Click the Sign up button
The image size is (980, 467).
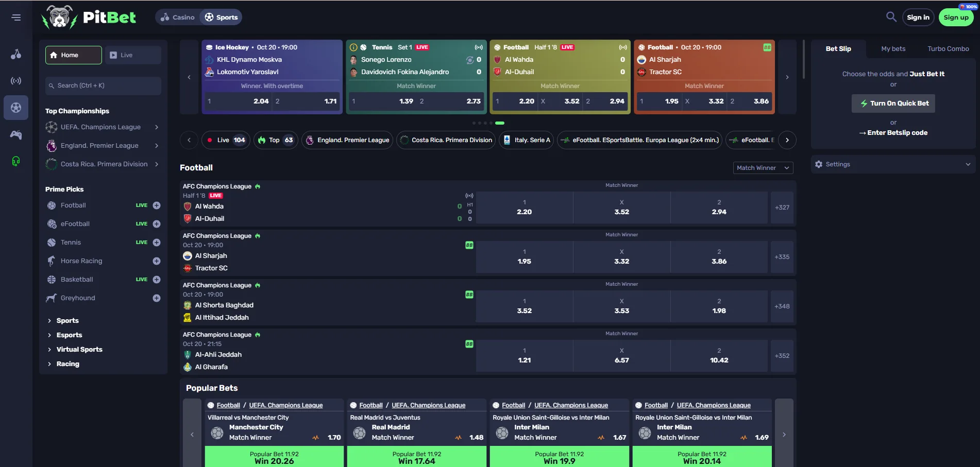tap(956, 17)
